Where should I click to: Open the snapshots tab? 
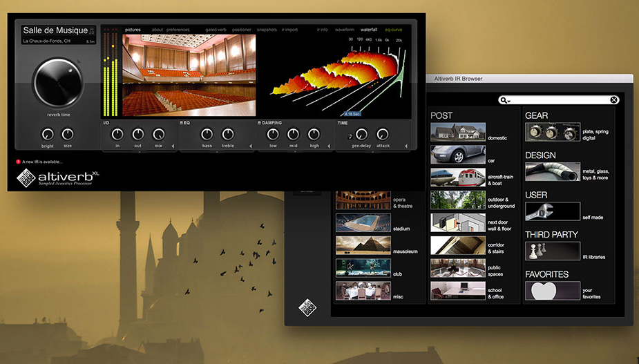(267, 30)
